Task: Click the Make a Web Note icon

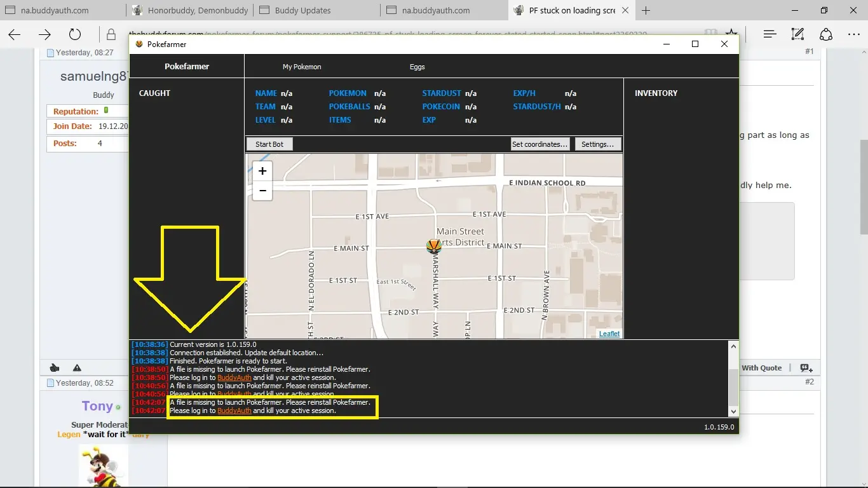Action: point(797,35)
